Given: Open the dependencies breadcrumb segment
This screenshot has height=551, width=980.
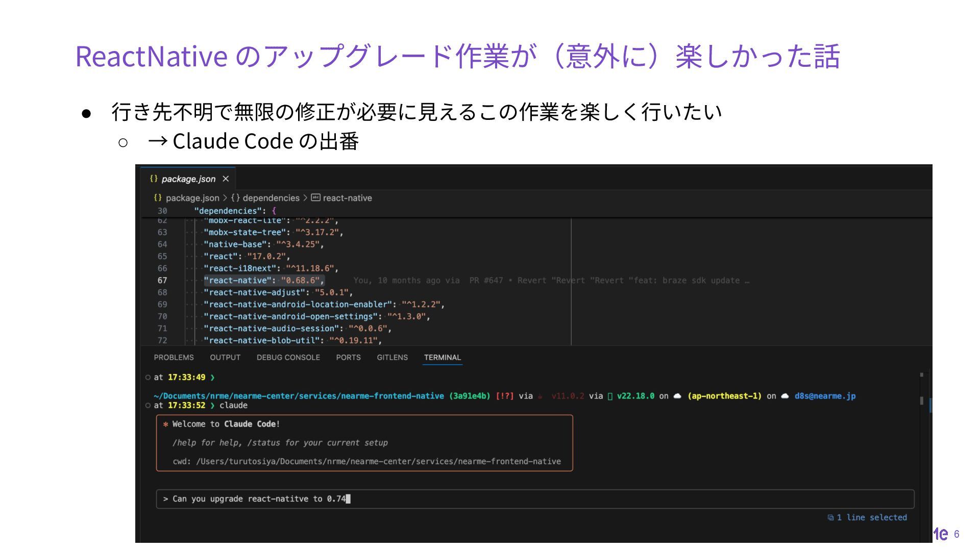Looking at the screenshot, I should [x=271, y=198].
